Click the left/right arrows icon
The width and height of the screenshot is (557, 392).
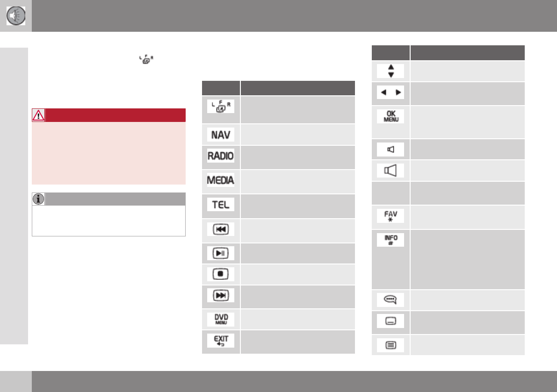[391, 93]
